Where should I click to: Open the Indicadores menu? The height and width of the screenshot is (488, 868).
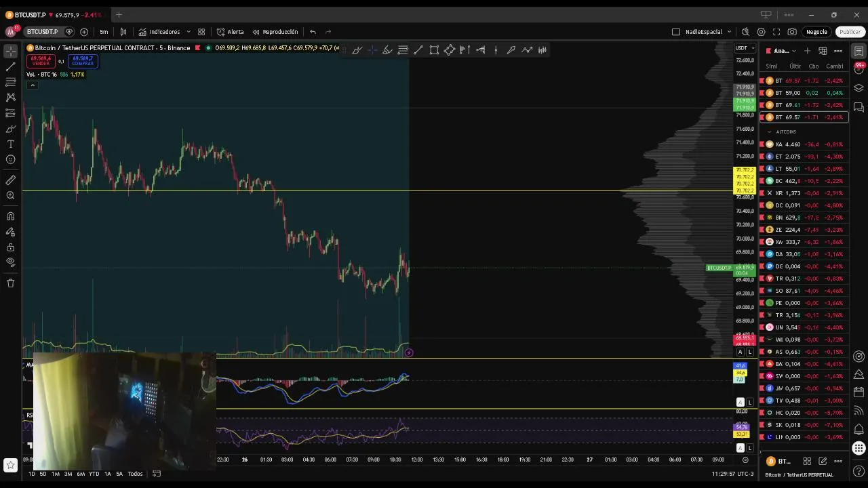tap(159, 32)
